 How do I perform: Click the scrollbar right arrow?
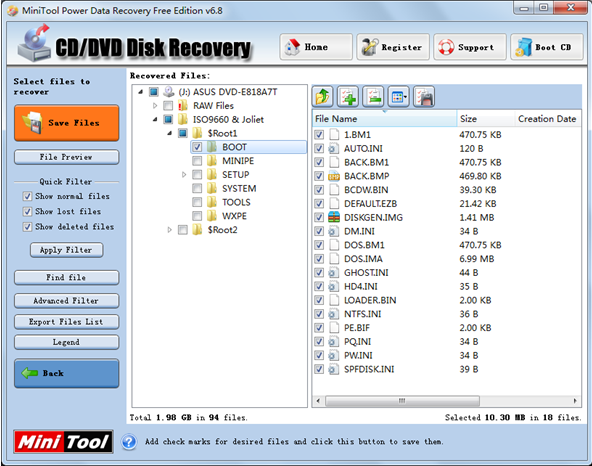click(x=575, y=401)
